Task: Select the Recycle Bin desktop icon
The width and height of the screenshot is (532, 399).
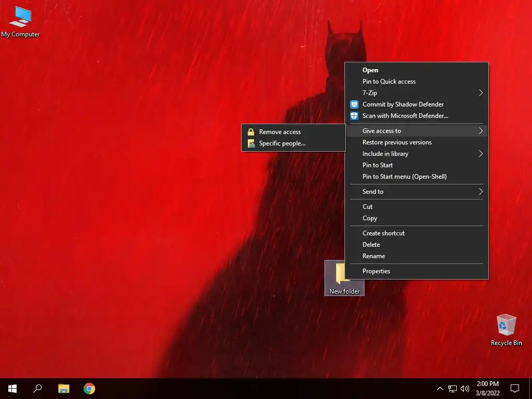Action: [x=506, y=330]
